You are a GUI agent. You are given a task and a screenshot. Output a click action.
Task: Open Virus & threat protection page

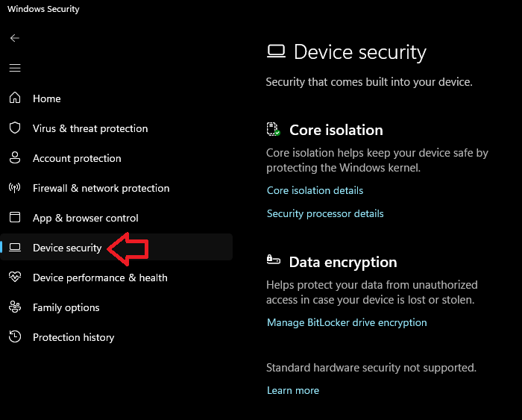pos(90,128)
